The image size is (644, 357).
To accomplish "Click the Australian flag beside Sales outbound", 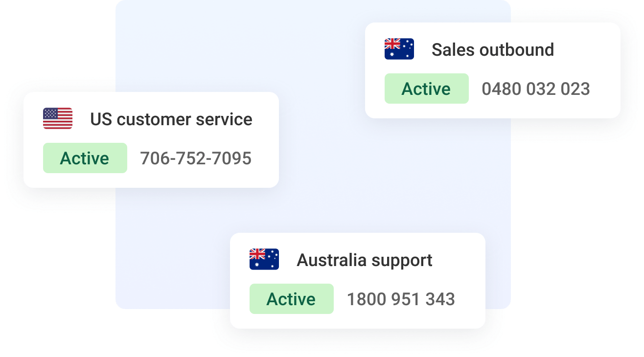I will click(399, 49).
